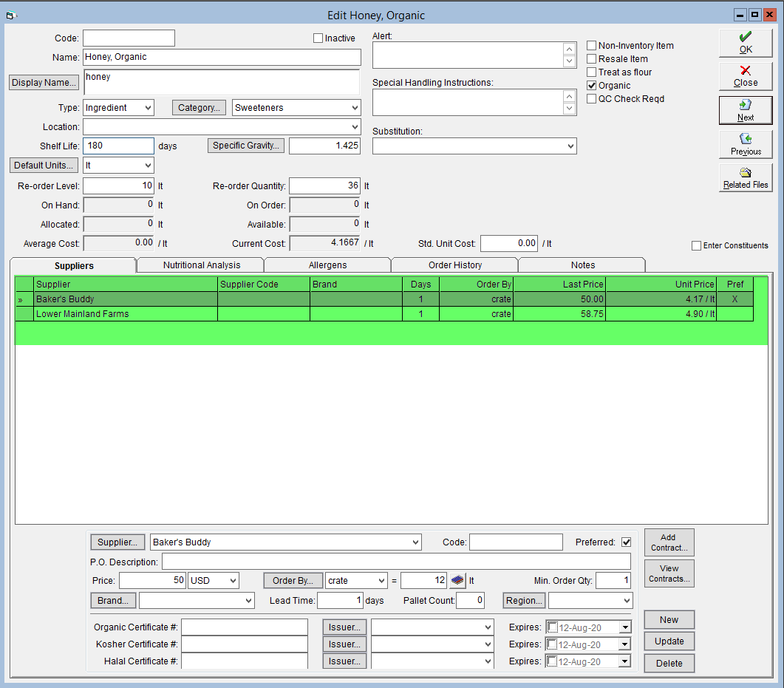Click the Region... button
The width and height of the screenshot is (784, 688).
click(524, 601)
